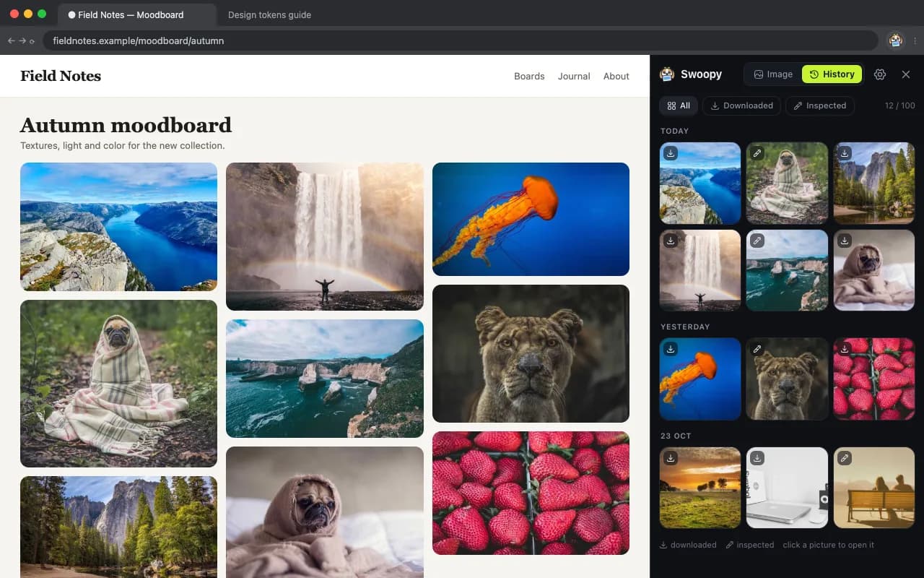This screenshot has width=924, height=578.
Task: Close the Swoopy side panel
Action: (x=906, y=74)
